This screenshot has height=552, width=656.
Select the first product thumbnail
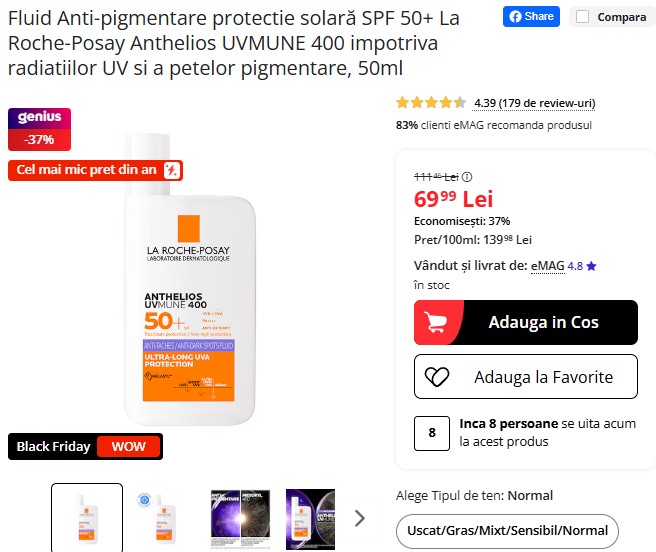87,517
